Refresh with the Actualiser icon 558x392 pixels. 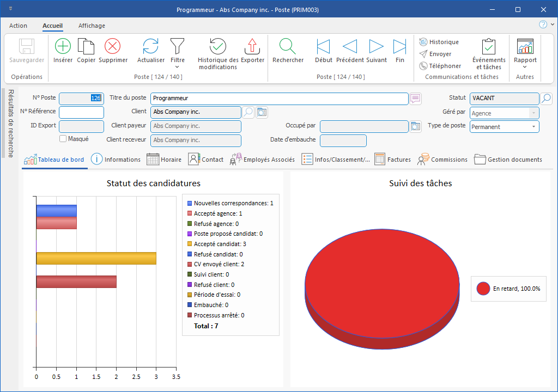click(x=150, y=46)
